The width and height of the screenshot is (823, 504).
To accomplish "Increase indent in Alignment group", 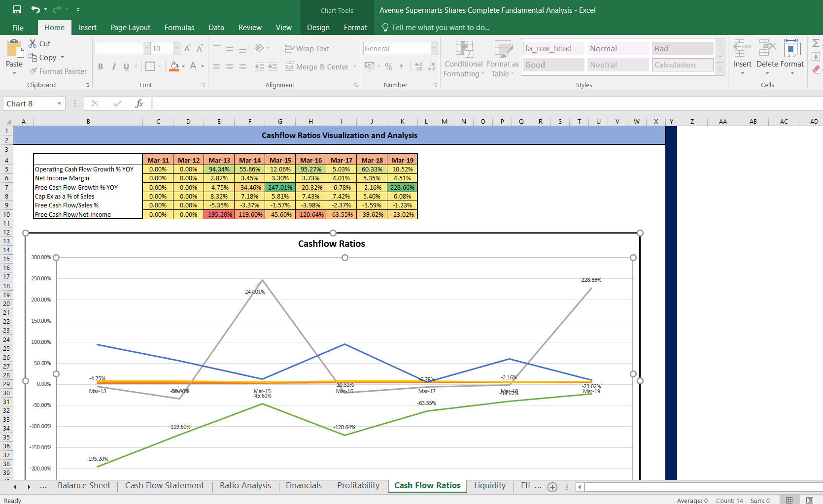I will [273, 67].
